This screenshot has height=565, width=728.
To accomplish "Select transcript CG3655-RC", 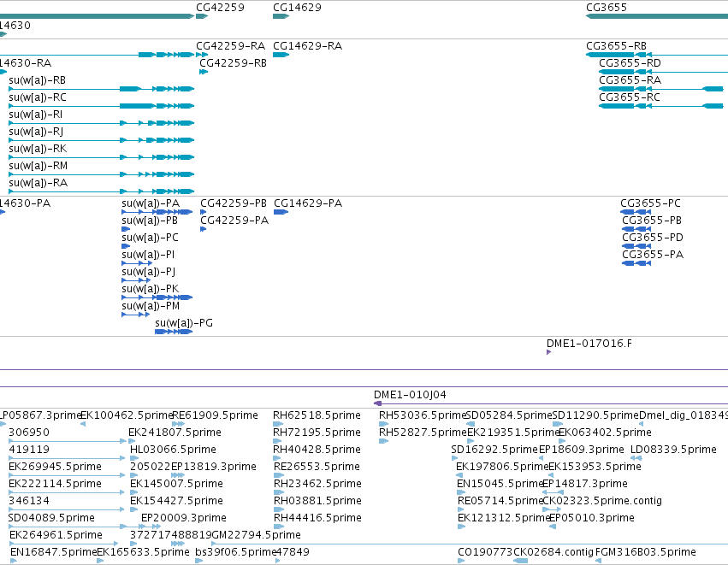I will (629, 97).
